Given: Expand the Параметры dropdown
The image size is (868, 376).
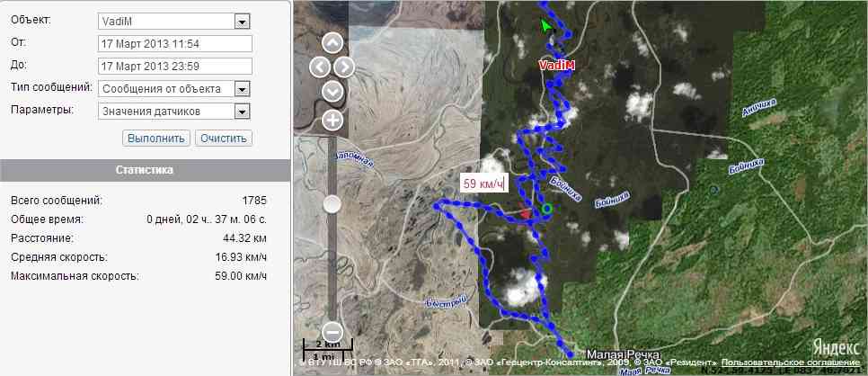Looking at the screenshot, I should pyautogui.click(x=174, y=111).
